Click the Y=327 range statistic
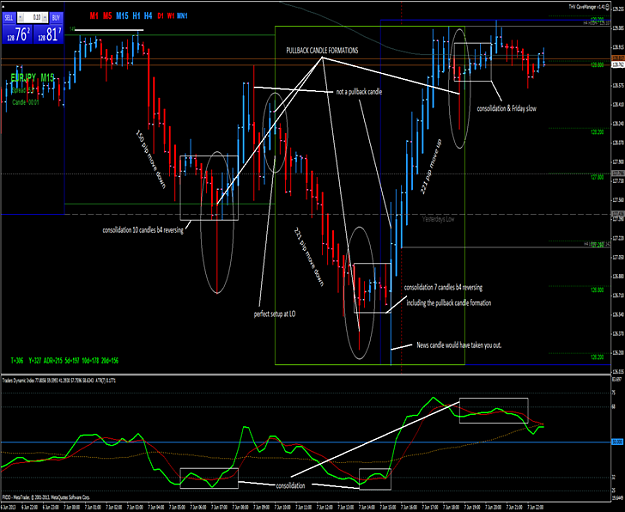The image size is (625, 512). tap(33, 361)
